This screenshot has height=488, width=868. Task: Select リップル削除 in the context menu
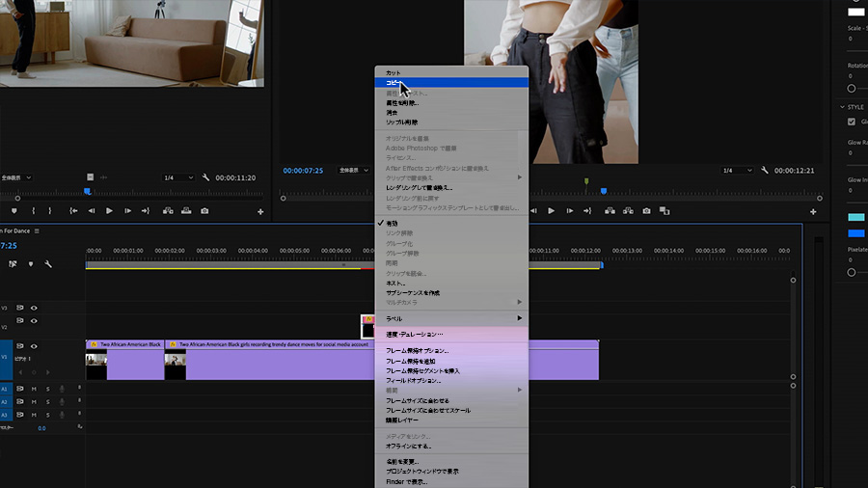coord(451,122)
